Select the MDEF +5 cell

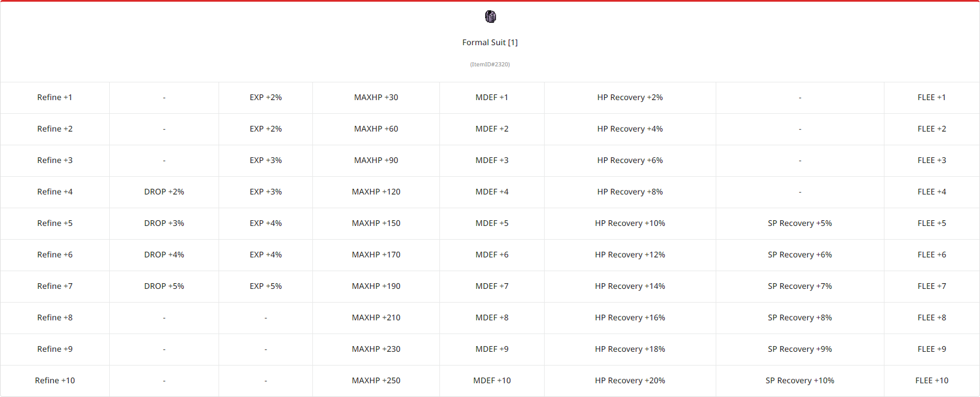pos(492,223)
